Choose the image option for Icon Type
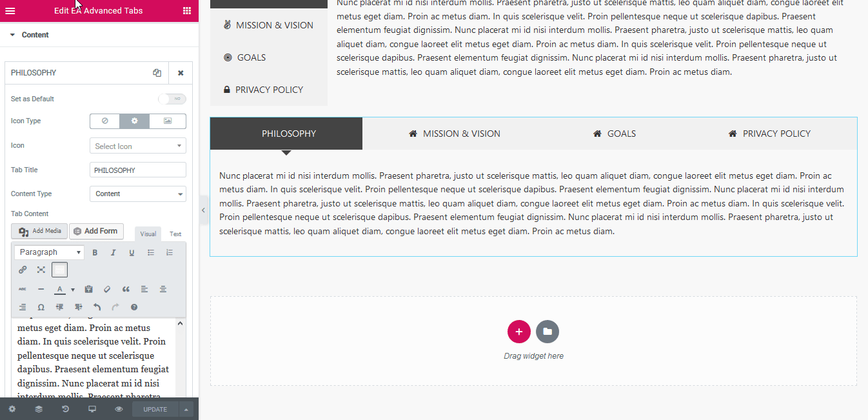This screenshot has height=420, width=868. (x=168, y=121)
